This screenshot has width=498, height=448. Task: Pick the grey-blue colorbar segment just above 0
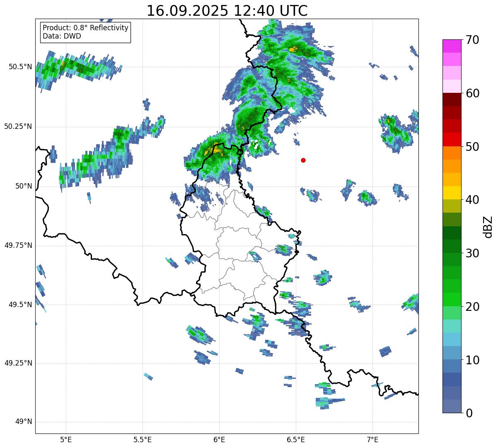click(x=452, y=406)
